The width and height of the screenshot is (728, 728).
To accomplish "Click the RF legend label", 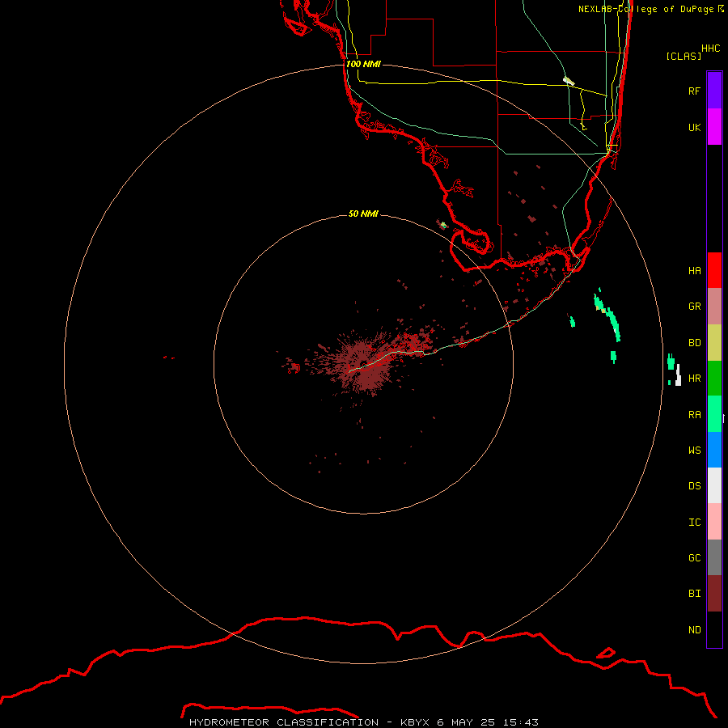I will (x=694, y=91).
